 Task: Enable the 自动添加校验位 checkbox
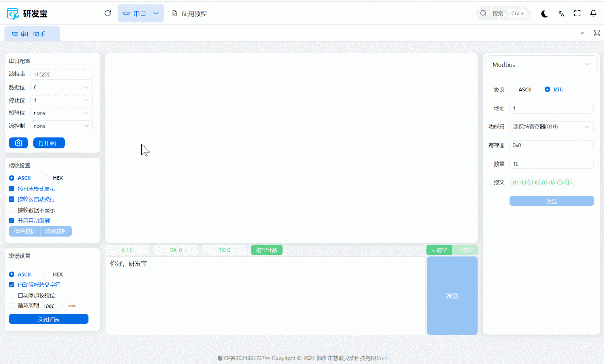tap(12, 296)
